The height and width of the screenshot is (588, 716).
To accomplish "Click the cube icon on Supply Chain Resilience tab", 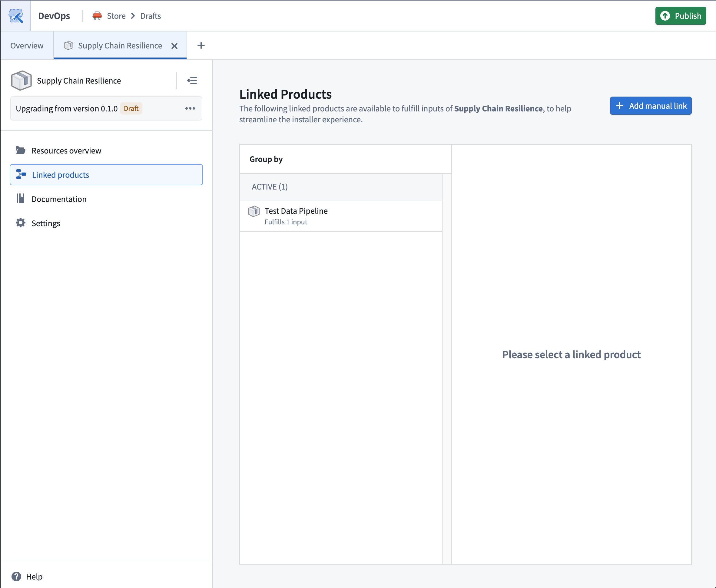I will 68,45.
